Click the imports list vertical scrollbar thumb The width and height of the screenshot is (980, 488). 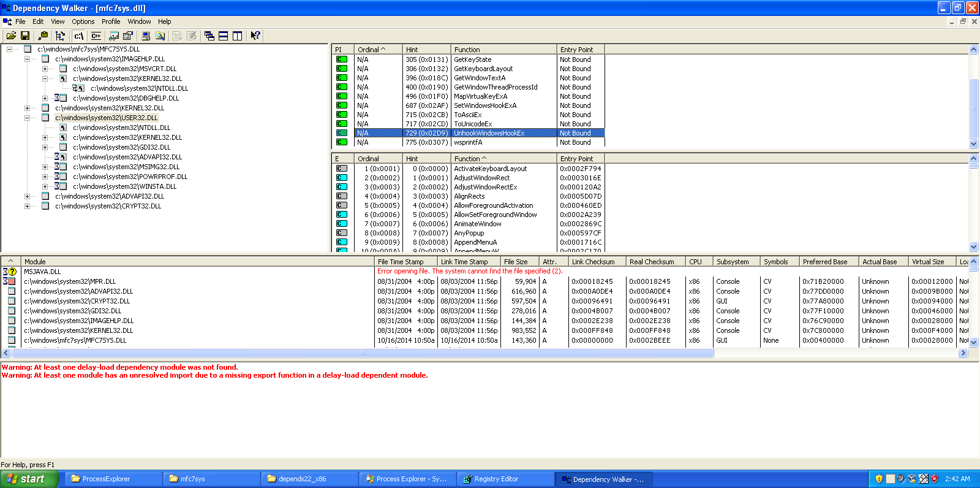(x=974, y=109)
